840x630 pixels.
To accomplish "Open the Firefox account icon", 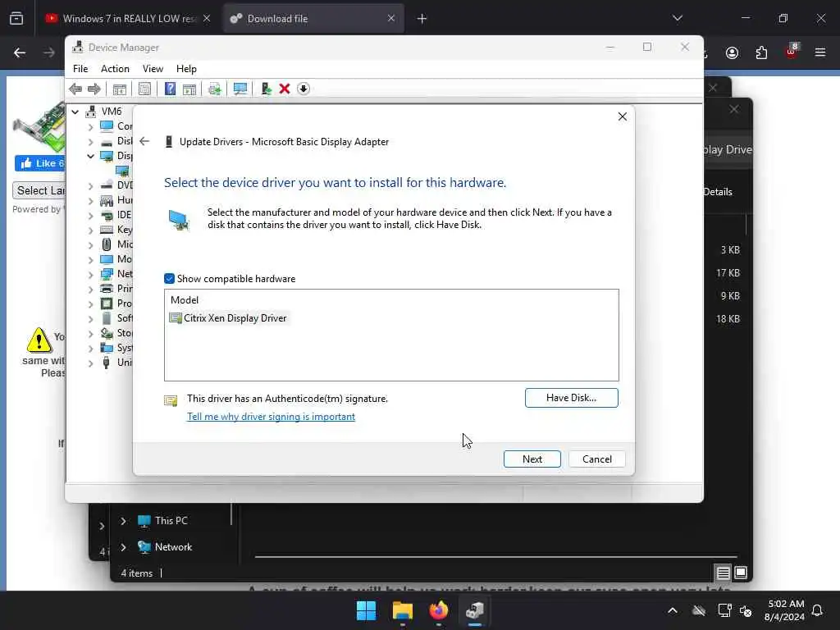I will point(732,52).
